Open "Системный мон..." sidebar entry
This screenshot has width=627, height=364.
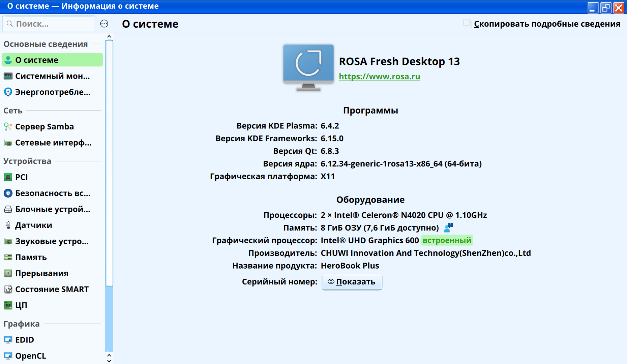point(52,76)
